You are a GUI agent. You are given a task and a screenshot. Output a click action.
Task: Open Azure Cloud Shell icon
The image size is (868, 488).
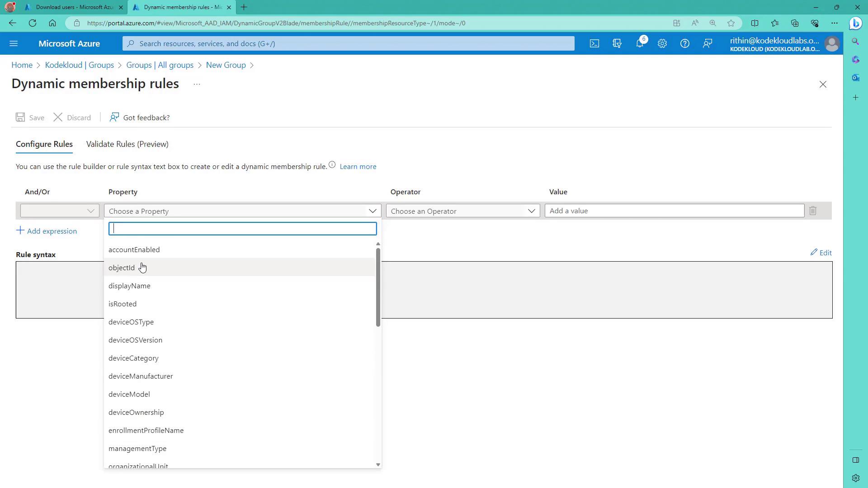[x=594, y=43]
